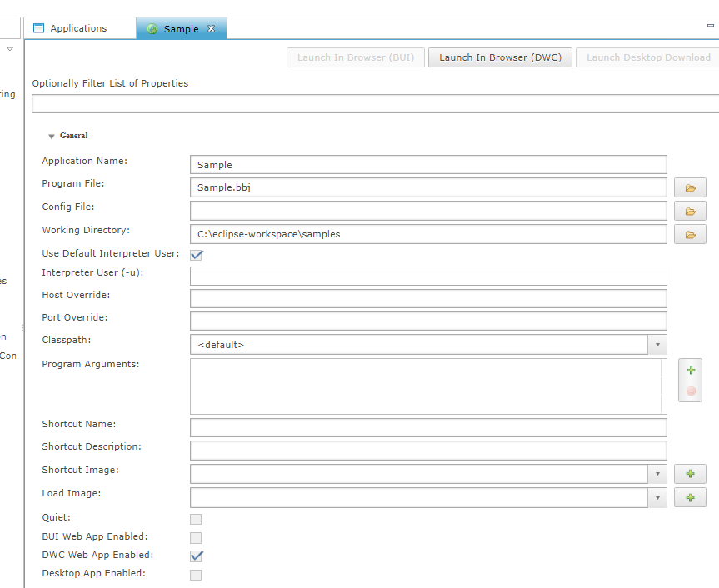Image resolution: width=719 pixels, height=588 pixels.
Task: Enable the Quiet checkbox
Action: click(x=196, y=519)
